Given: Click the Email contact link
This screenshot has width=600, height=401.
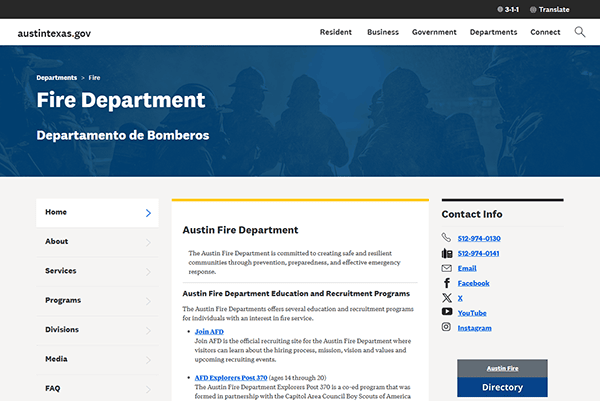Looking at the screenshot, I should (467, 268).
